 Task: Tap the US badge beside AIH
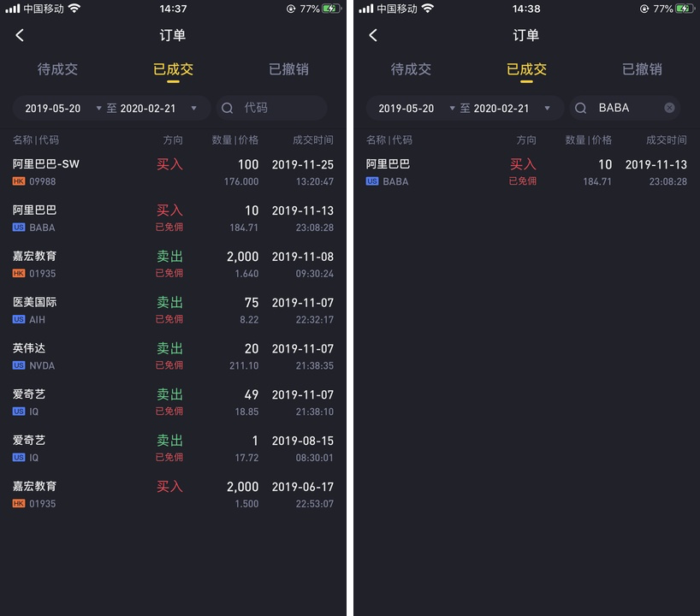point(19,320)
